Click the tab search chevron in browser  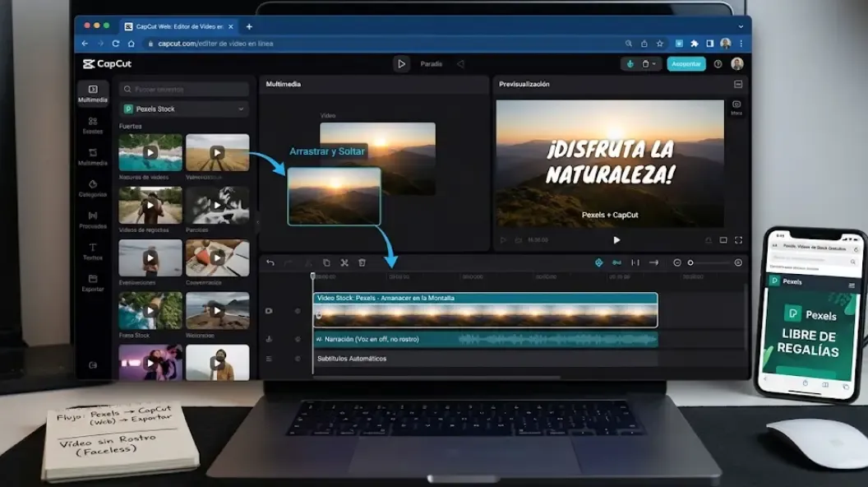click(741, 26)
